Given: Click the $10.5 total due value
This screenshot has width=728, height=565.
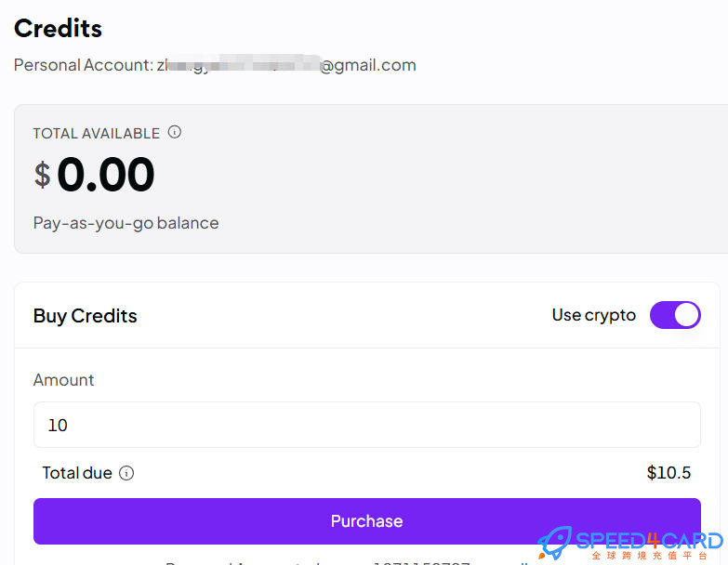Looking at the screenshot, I should tap(668, 473).
